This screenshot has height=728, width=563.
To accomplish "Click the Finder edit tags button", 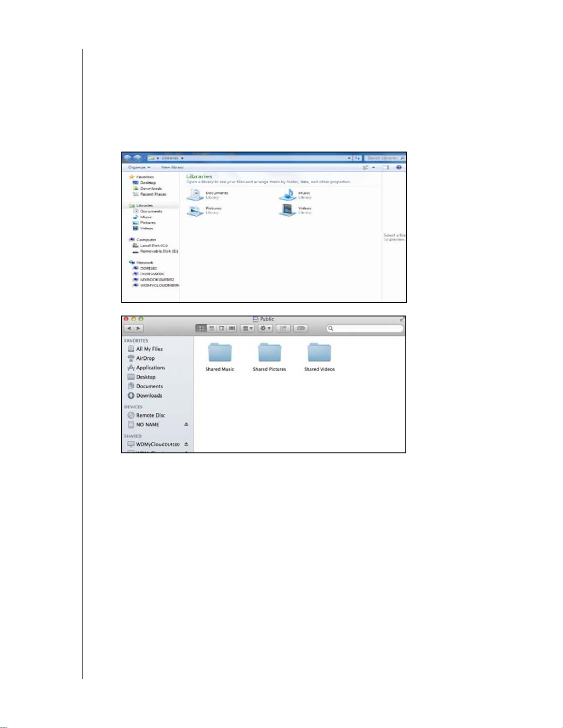I will point(301,328).
